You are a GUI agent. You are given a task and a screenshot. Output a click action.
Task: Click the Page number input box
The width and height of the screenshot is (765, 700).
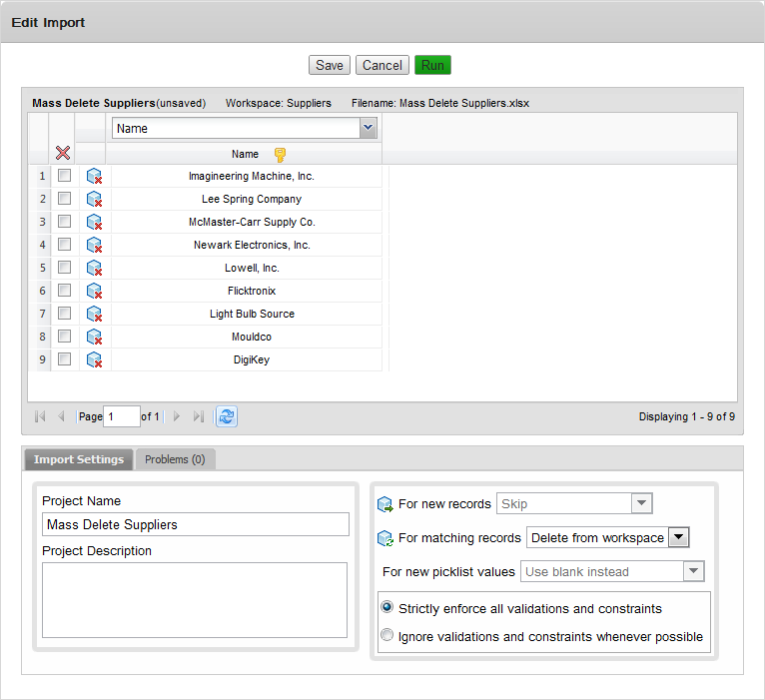[122, 416]
